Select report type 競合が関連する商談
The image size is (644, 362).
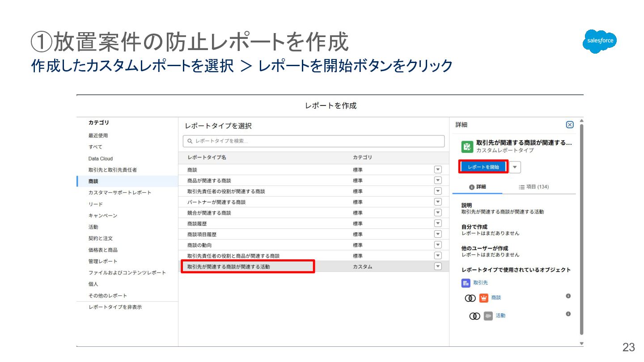209,213
